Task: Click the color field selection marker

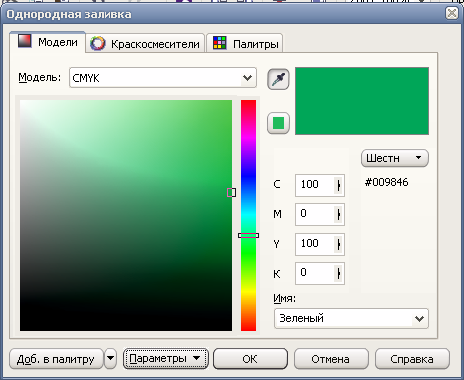Action: pyautogui.click(x=231, y=192)
